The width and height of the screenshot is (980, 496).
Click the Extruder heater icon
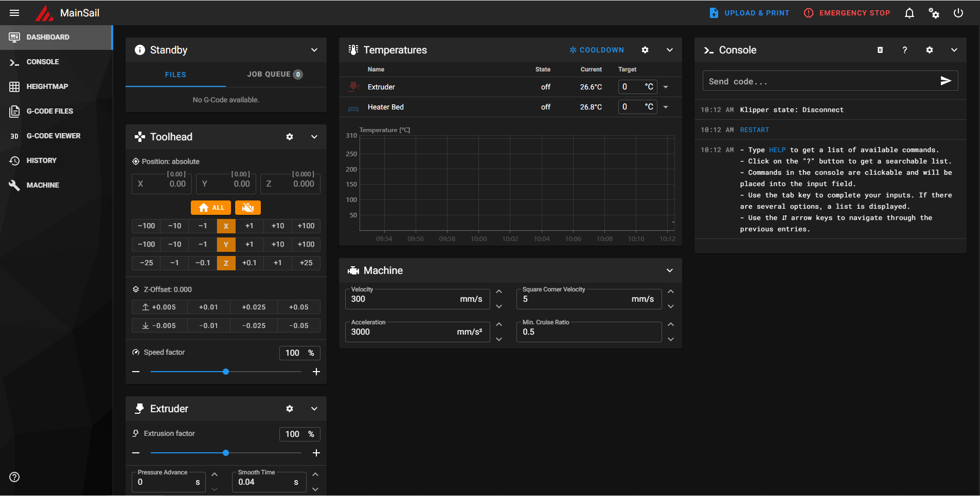pyautogui.click(x=353, y=87)
